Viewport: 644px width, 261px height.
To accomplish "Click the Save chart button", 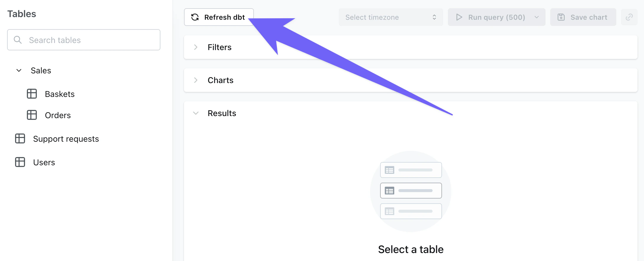I will pos(583,17).
